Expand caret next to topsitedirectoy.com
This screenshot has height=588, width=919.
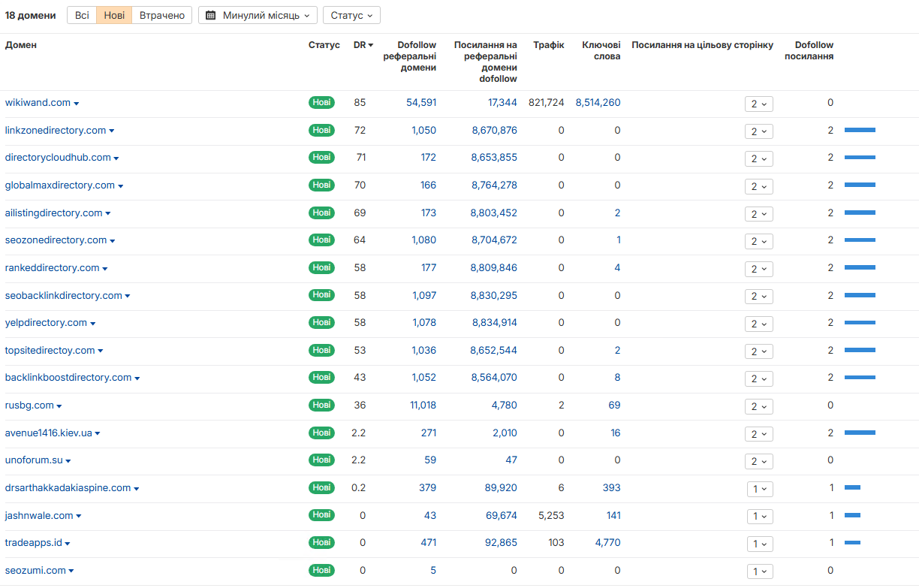pos(101,351)
